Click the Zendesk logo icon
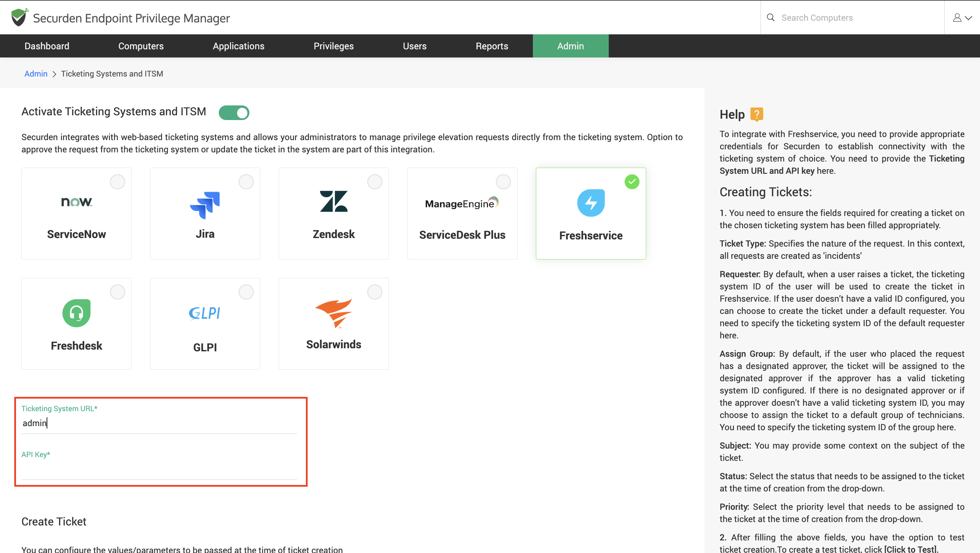The width and height of the screenshot is (980, 553). coord(333,201)
